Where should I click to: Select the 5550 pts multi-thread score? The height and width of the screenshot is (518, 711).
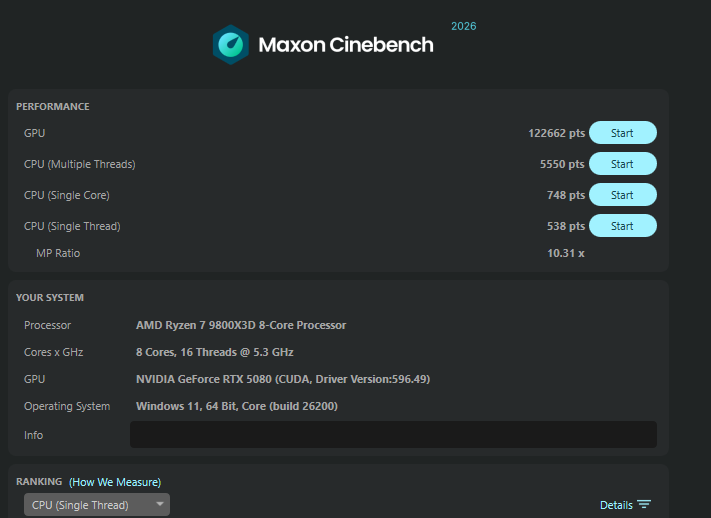[562, 164]
